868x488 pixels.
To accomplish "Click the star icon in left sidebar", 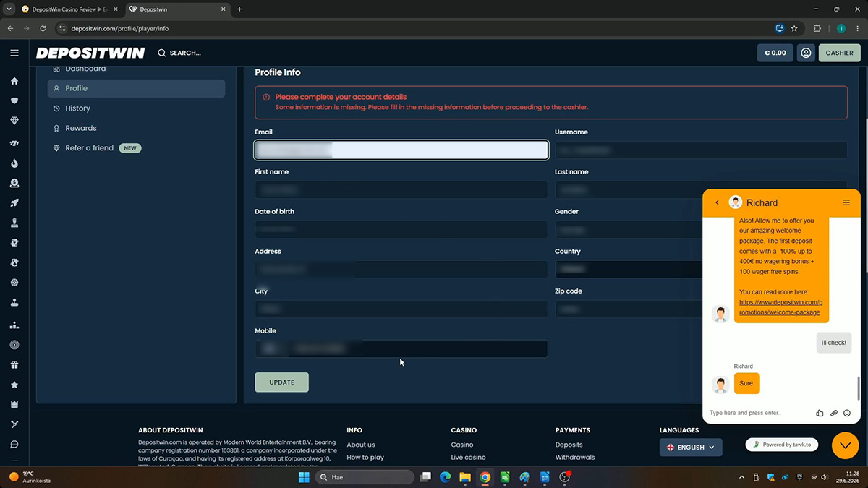I will 14,385.
